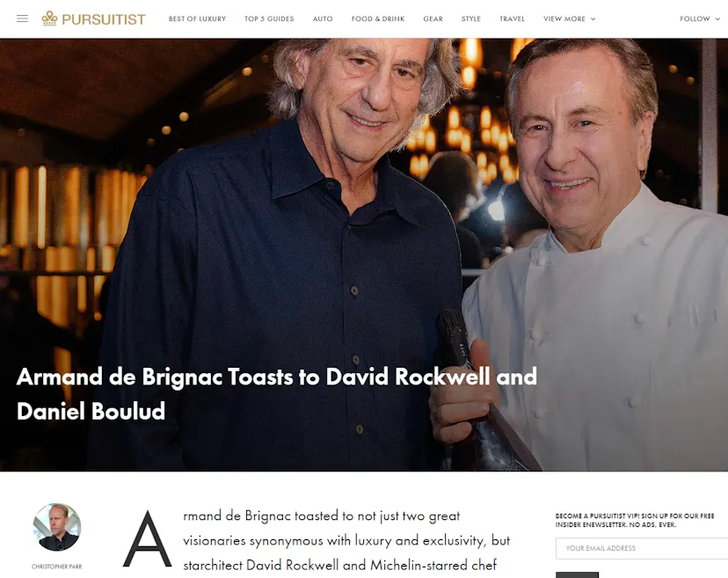Click the View More chevron arrow
Screen dimensions: 728x578
coord(593,19)
